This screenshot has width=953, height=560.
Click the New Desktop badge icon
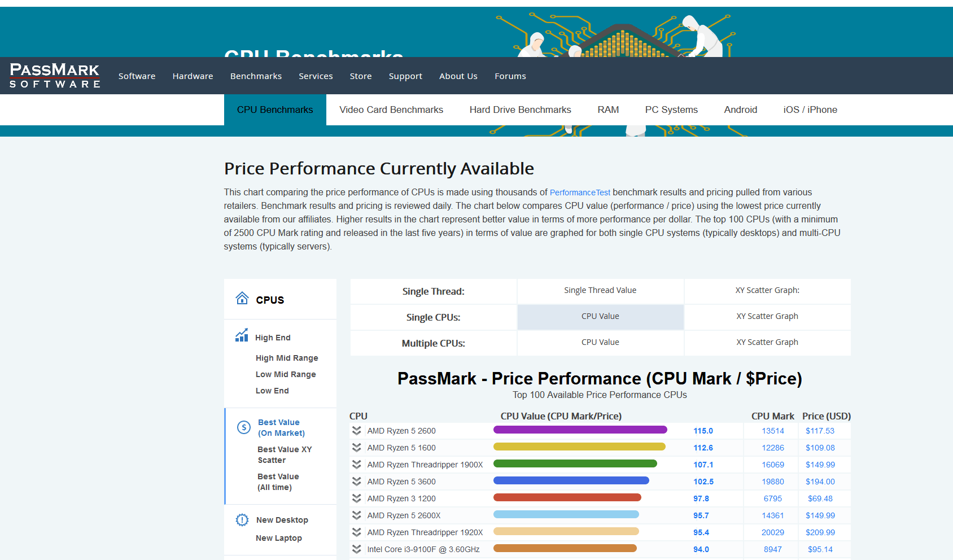(242, 520)
